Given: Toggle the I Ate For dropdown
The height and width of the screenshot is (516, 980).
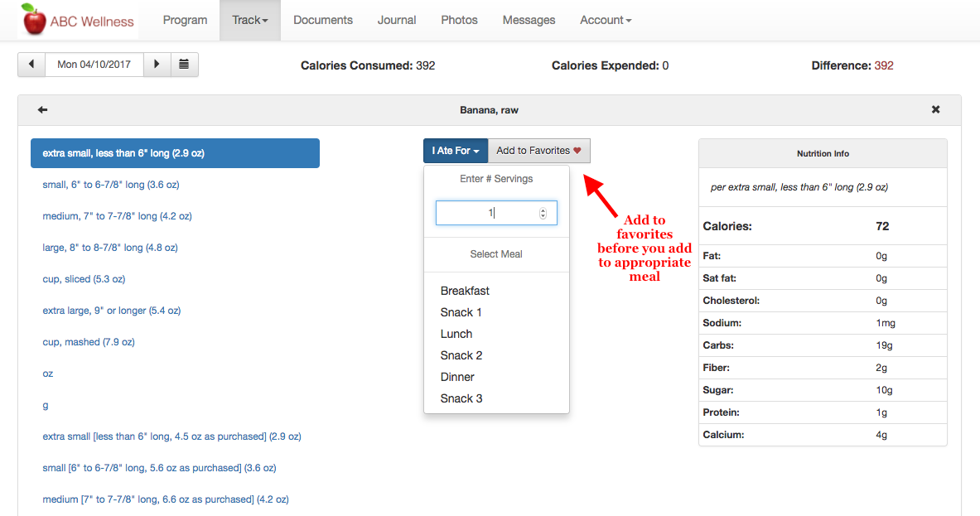Looking at the screenshot, I should (x=456, y=151).
